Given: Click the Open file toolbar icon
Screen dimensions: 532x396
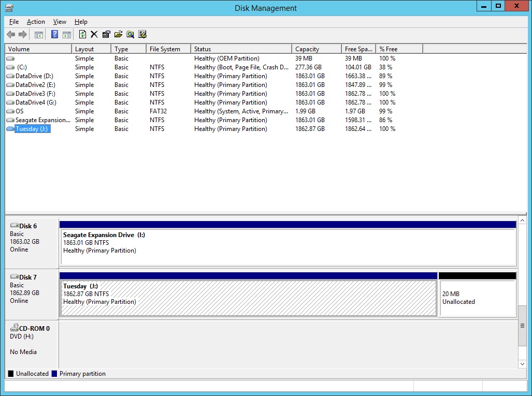Looking at the screenshot, I should pyautogui.click(x=118, y=34).
